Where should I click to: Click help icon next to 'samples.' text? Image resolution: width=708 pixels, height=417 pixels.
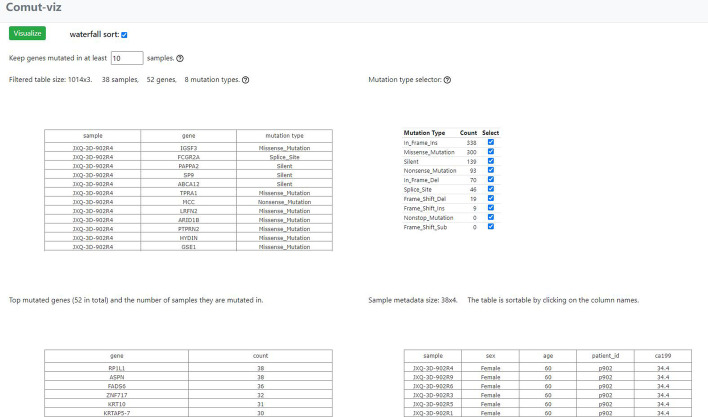180,60
